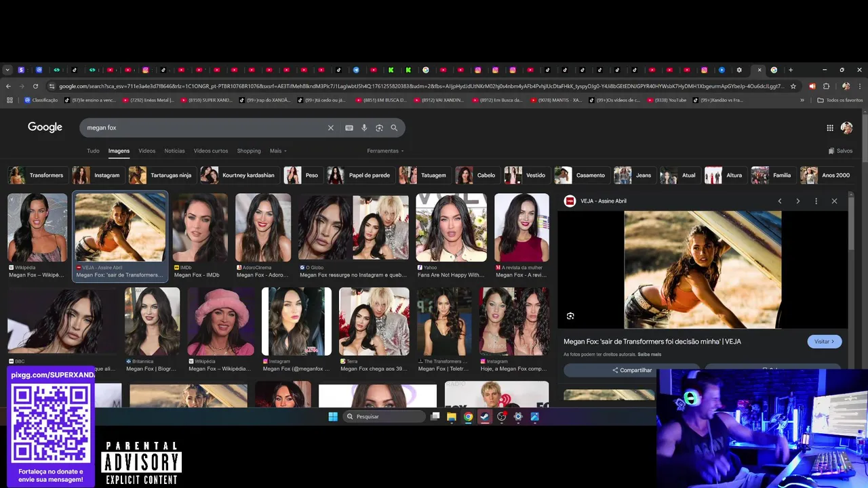868x488 pixels.
Task: Filter images by Tartarugas ninja chip
Action: coord(161,176)
